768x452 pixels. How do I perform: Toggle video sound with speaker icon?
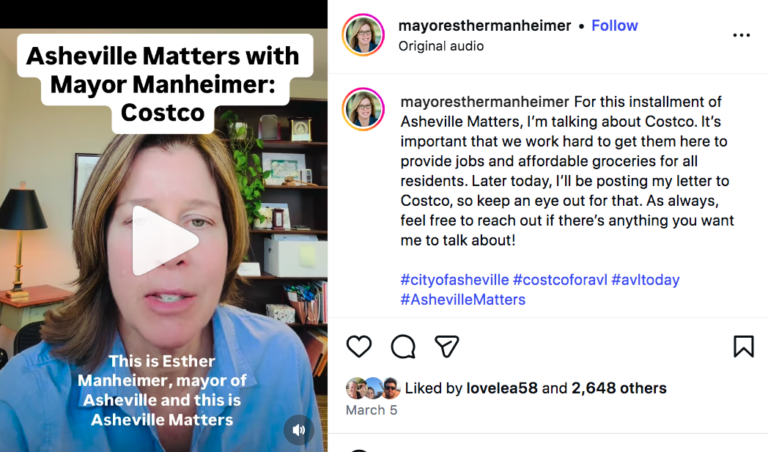pyautogui.click(x=298, y=430)
